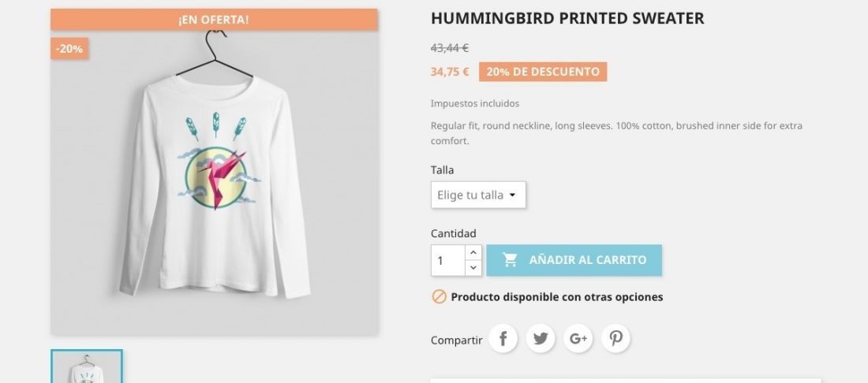868x383 pixels.
Task: Click the 20% de descuento badge
Action: (543, 72)
